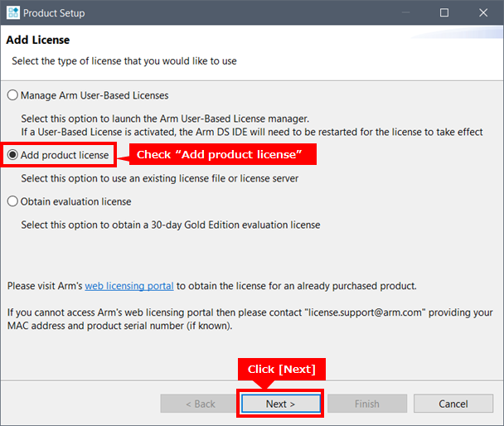The height and width of the screenshot is (426, 504).
Task: Click the 30-day Gold Edition evaluation description
Action: (170, 225)
